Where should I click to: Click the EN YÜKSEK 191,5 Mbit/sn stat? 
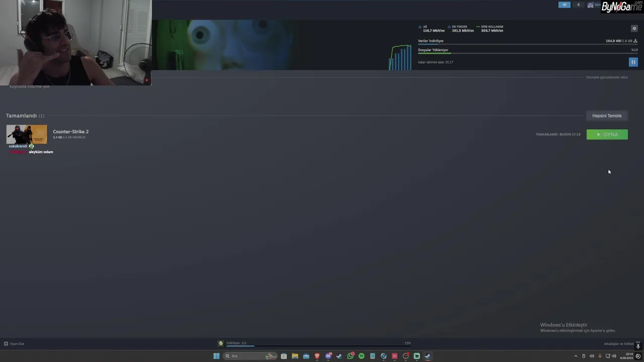point(461,29)
